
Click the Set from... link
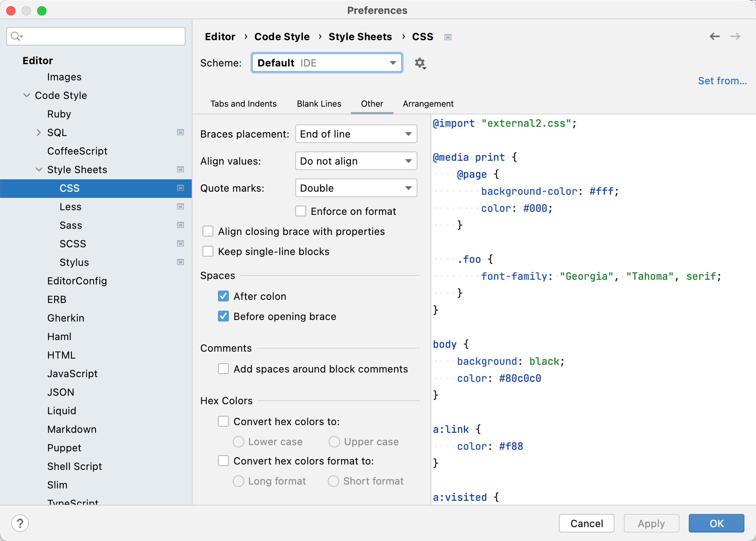pyautogui.click(x=722, y=80)
